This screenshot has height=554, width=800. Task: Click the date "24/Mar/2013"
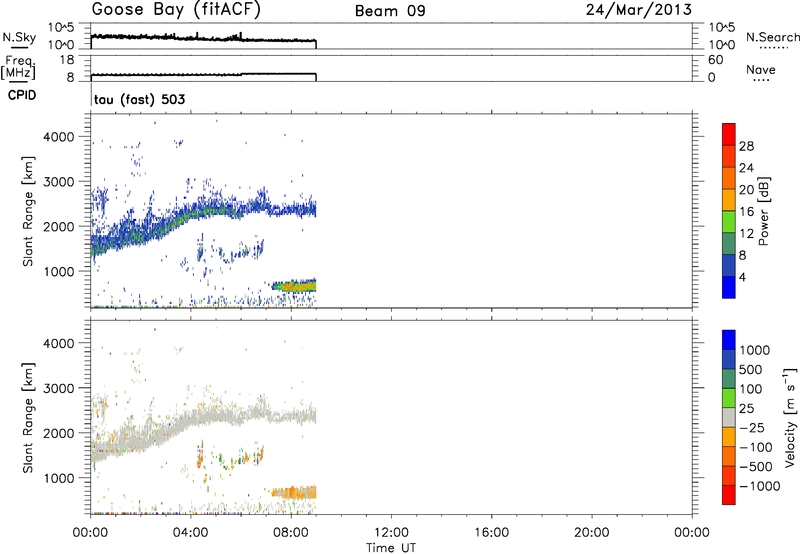coord(639,10)
